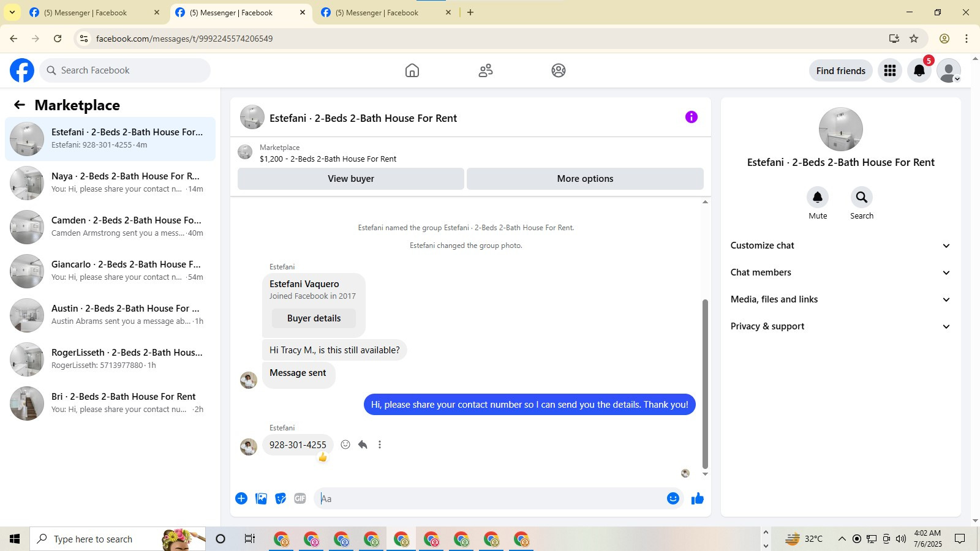The image size is (980, 551).
Task: Open the Giancarlo conversation
Action: pos(110,271)
